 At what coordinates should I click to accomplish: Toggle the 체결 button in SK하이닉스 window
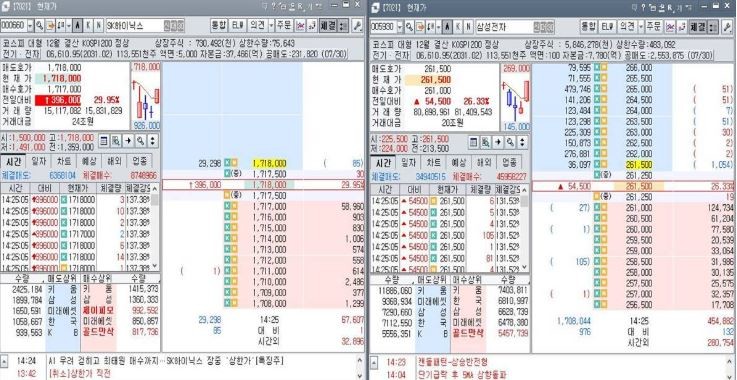[328, 25]
